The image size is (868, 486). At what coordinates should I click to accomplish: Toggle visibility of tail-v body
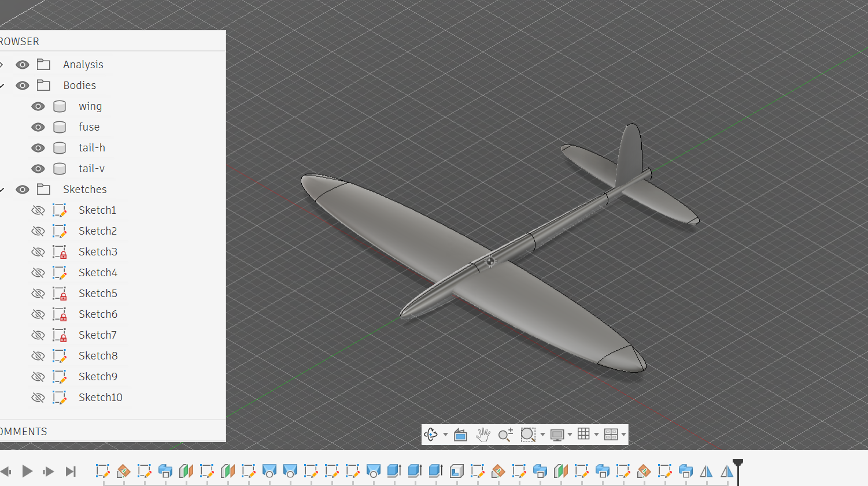38,169
